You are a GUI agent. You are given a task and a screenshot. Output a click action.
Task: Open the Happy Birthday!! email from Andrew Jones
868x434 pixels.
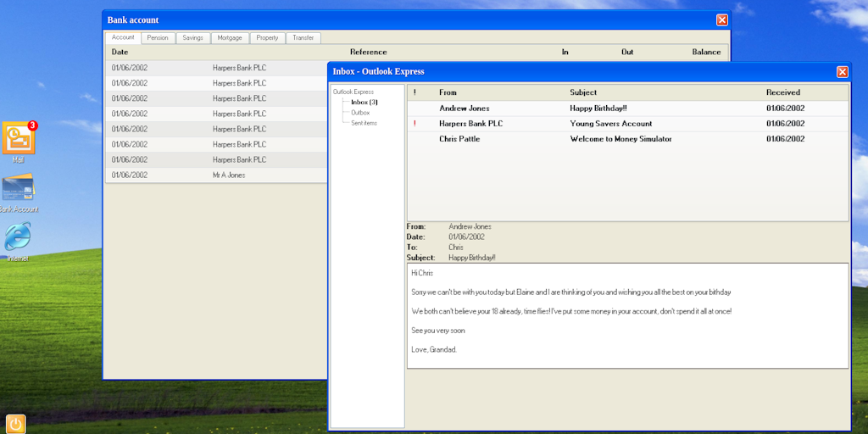(628, 108)
